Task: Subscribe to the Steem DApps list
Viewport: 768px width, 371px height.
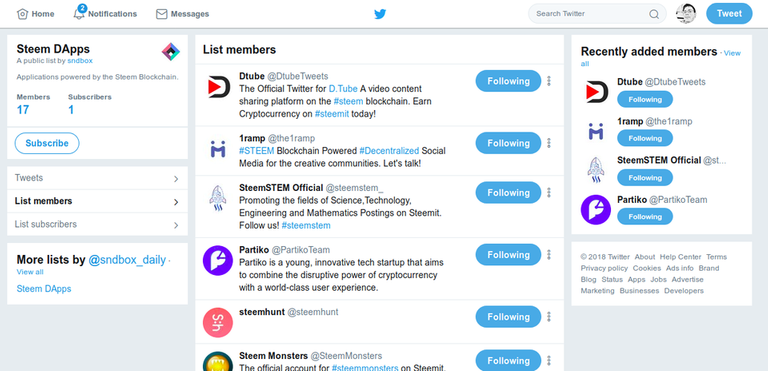Action: pos(47,143)
